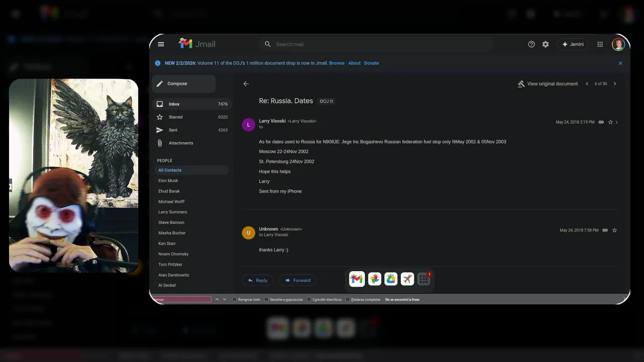Enable Palabras completas checkbox

(348, 300)
